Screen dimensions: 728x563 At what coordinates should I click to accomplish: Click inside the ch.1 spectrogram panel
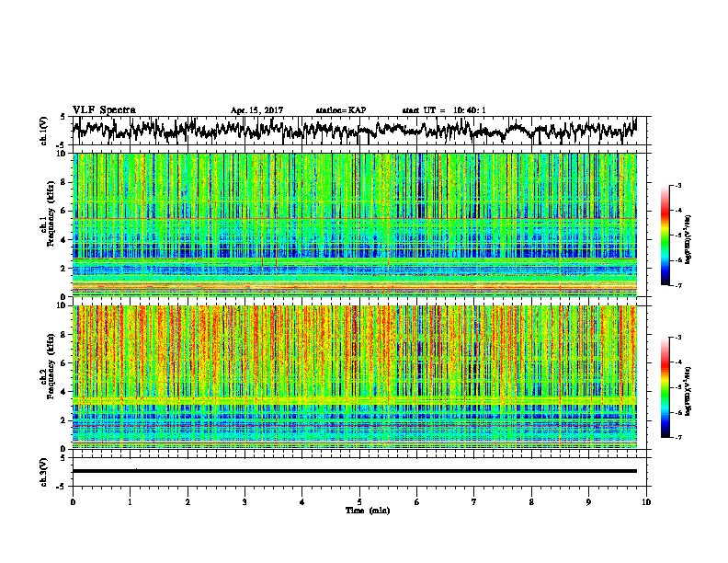point(355,224)
